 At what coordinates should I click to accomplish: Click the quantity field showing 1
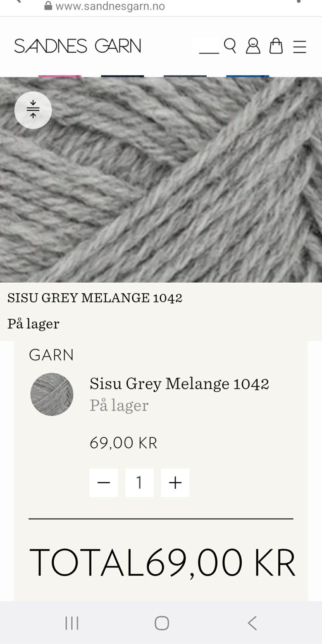(x=140, y=483)
